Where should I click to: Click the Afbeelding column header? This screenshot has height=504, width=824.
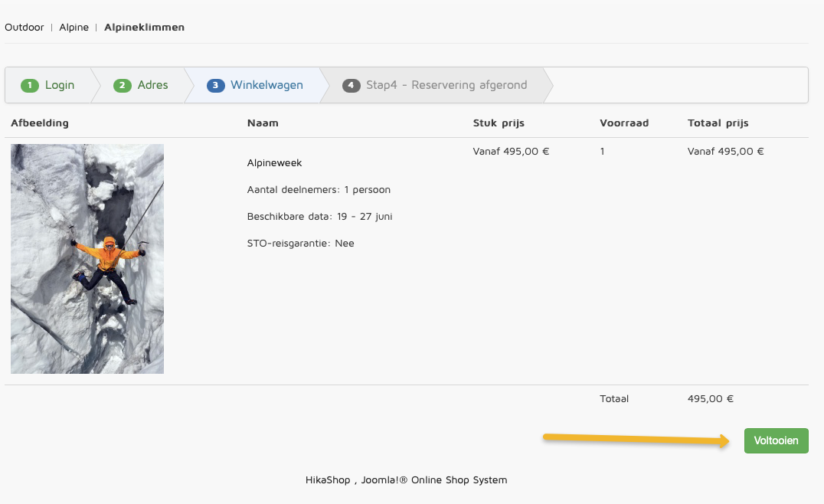40,123
